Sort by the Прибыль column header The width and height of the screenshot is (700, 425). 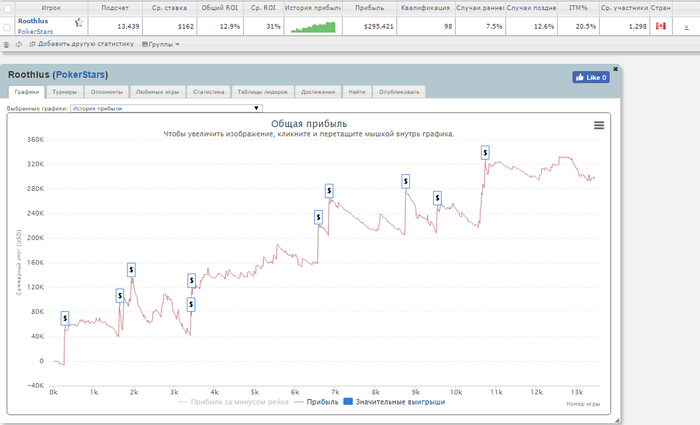click(x=369, y=8)
